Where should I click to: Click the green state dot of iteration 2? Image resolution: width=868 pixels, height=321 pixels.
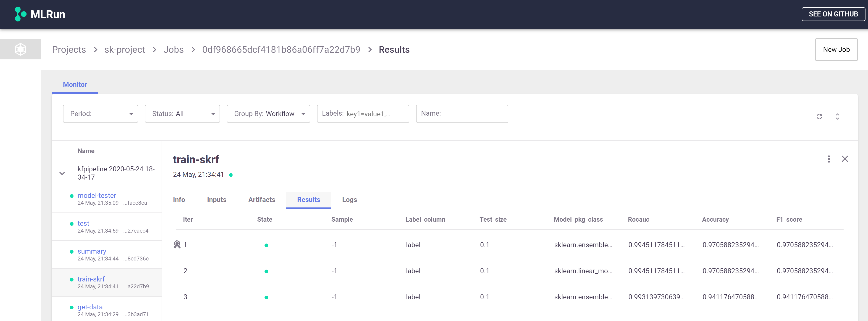[266, 271]
